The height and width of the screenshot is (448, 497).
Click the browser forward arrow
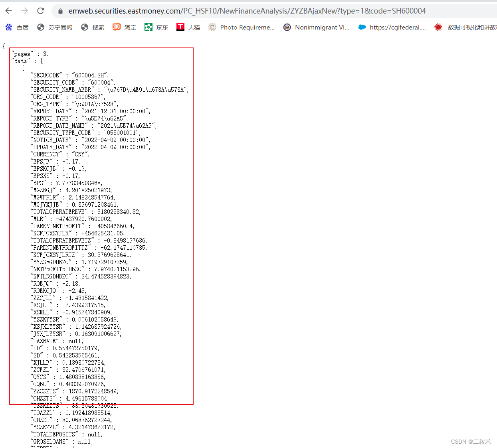click(x=25, y=11)
